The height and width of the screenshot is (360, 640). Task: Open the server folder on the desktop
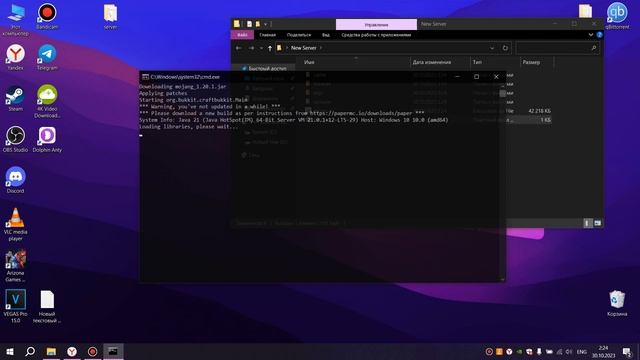point(110,16)
